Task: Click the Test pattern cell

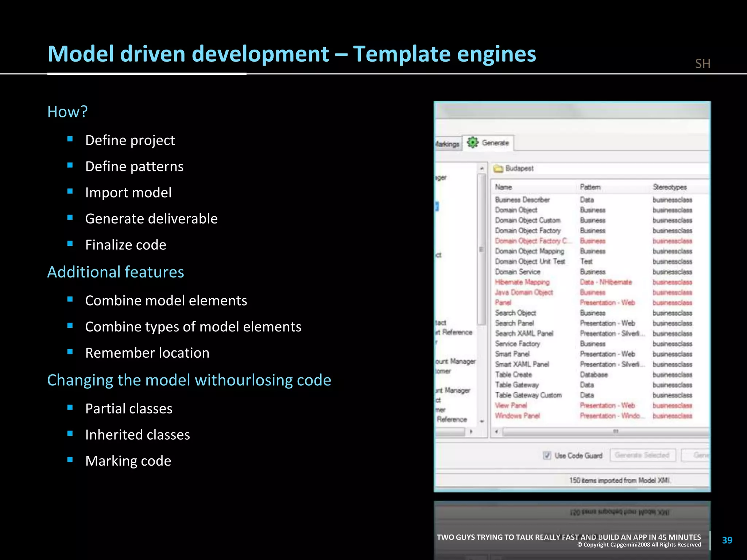Action: 587,261
